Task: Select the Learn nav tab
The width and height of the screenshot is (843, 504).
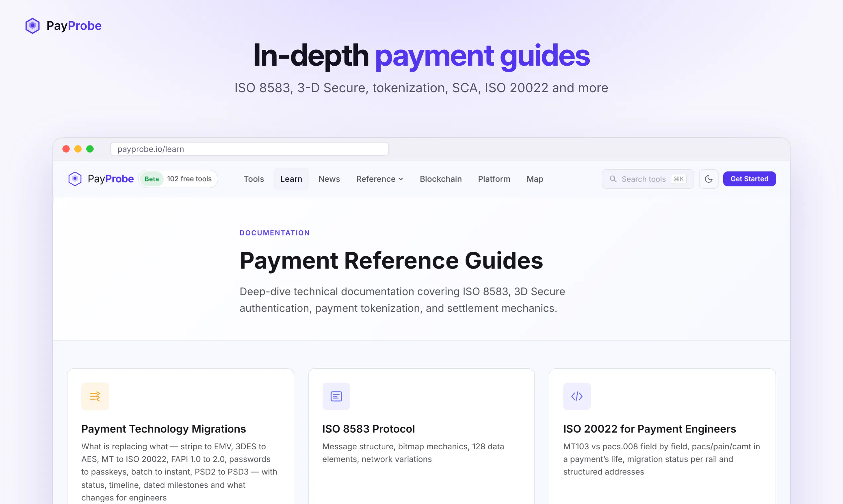Action: coord(291,179)
